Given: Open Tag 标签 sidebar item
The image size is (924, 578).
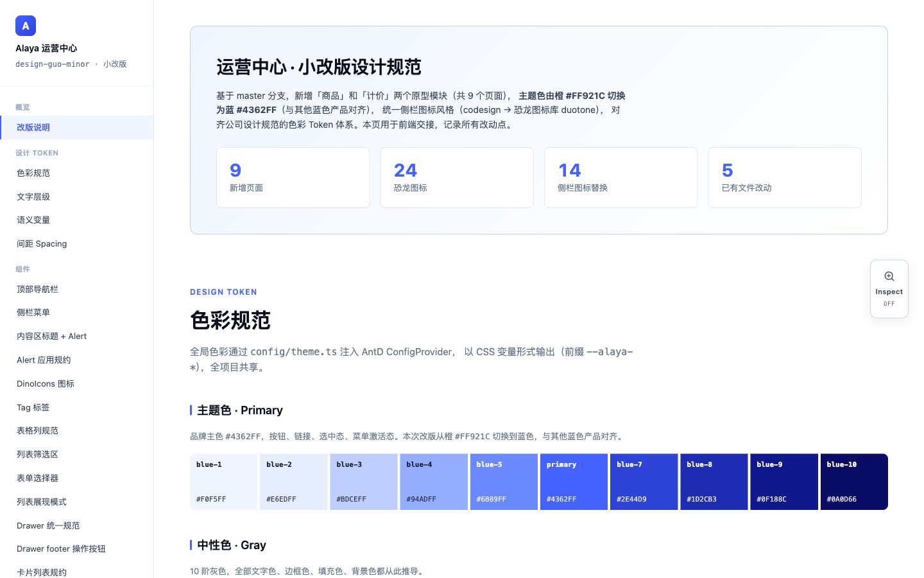Looking at the screenshot, I should [x=76, y=407].
